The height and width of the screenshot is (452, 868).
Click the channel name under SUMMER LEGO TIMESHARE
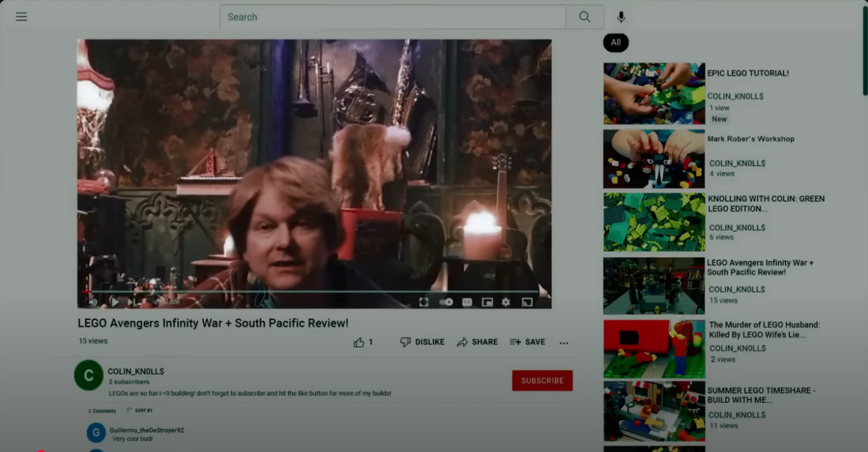(x=737, y=415)
